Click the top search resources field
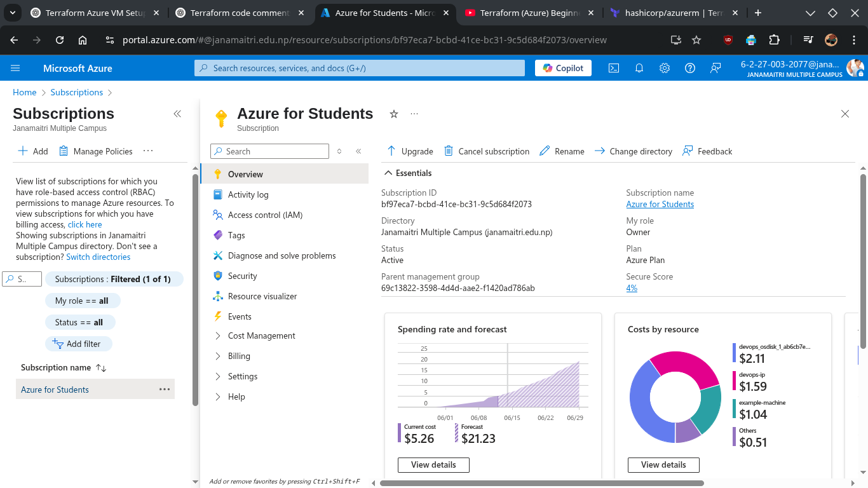 point(360,68)
